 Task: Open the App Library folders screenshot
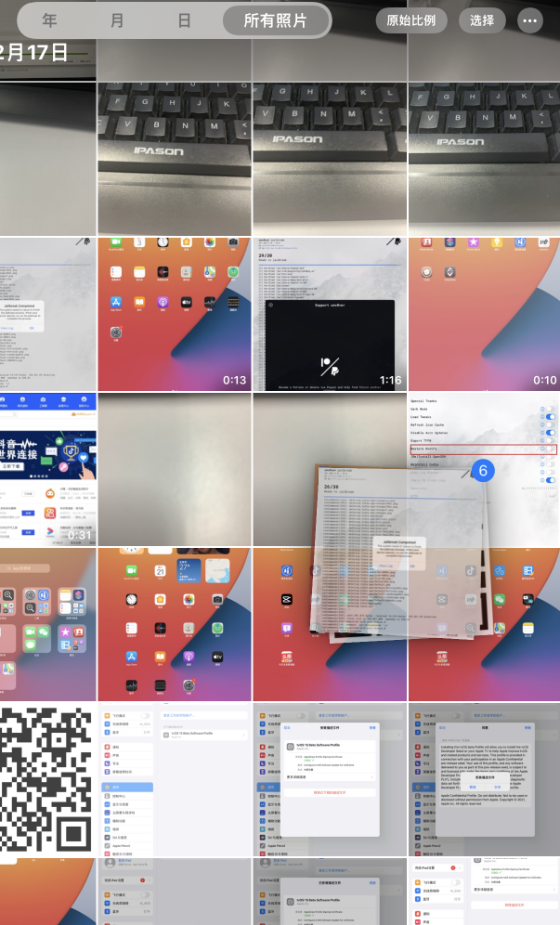pos(47,623)
